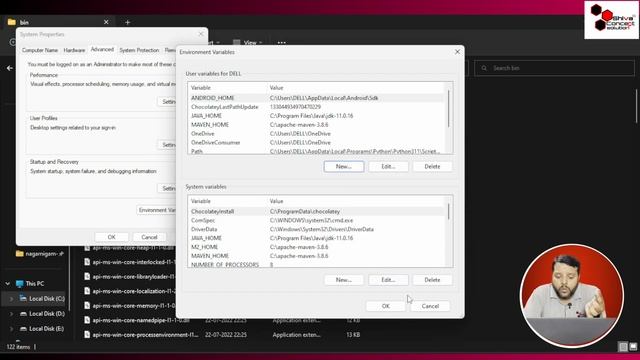Switch to large icons view in status bar
Viewport: 640px width, 360px height.
pyautogui.click(x=633, y=347)
